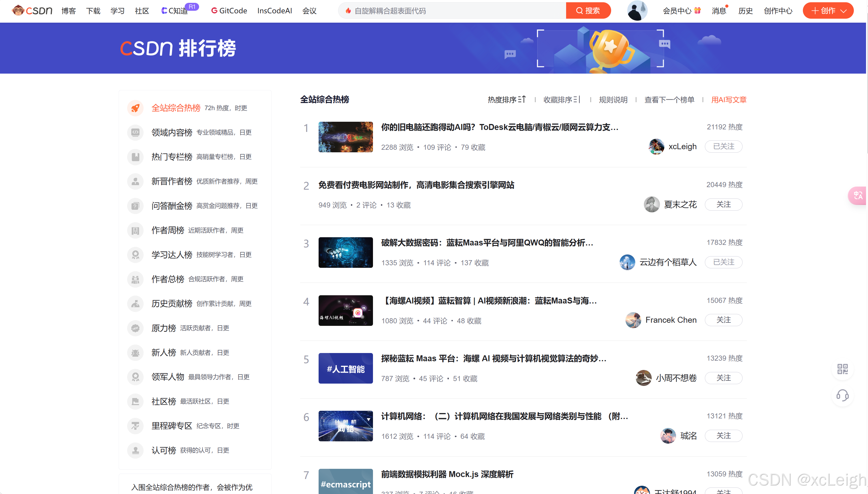Toggle 已关注 for 云边有个稻草人
868x494 pixels.
pyautogui.click(x=724, y=262)
